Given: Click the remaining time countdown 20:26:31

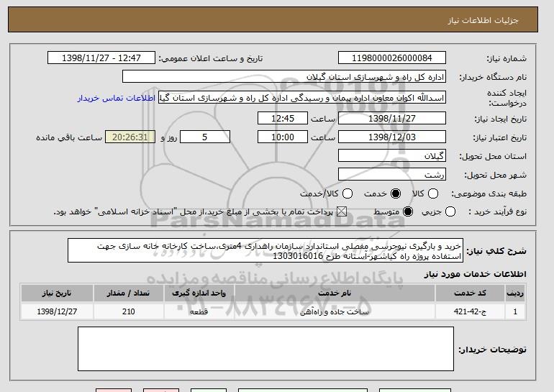Looking at the screenshot, I should click(x=130, y=137).
